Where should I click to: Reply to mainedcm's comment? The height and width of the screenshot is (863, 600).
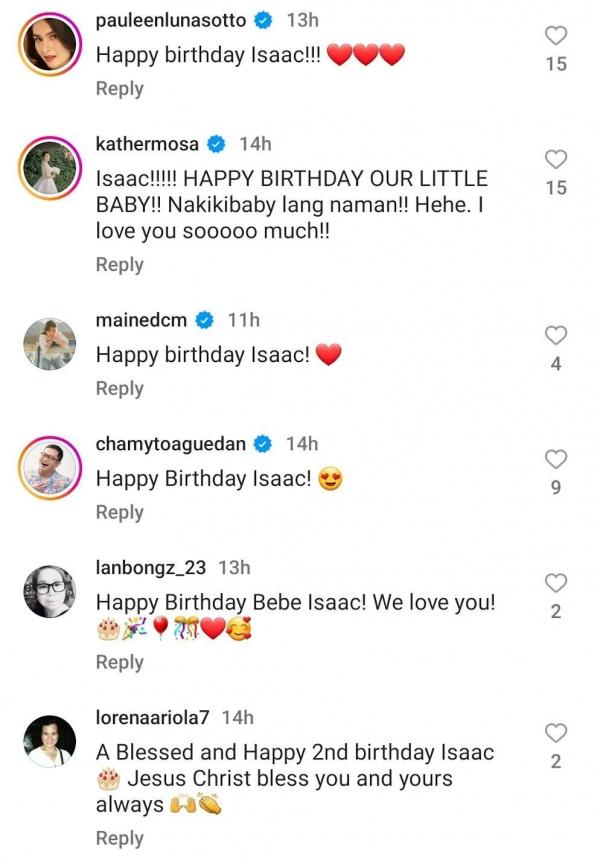pos(120,388)
